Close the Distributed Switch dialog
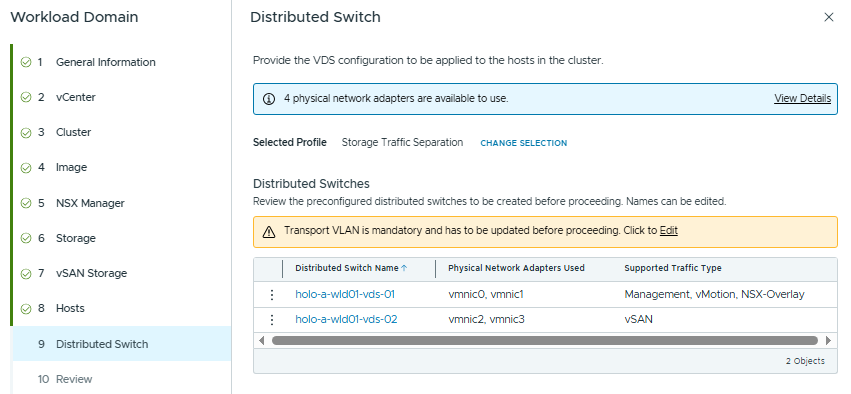 point(829,17)
